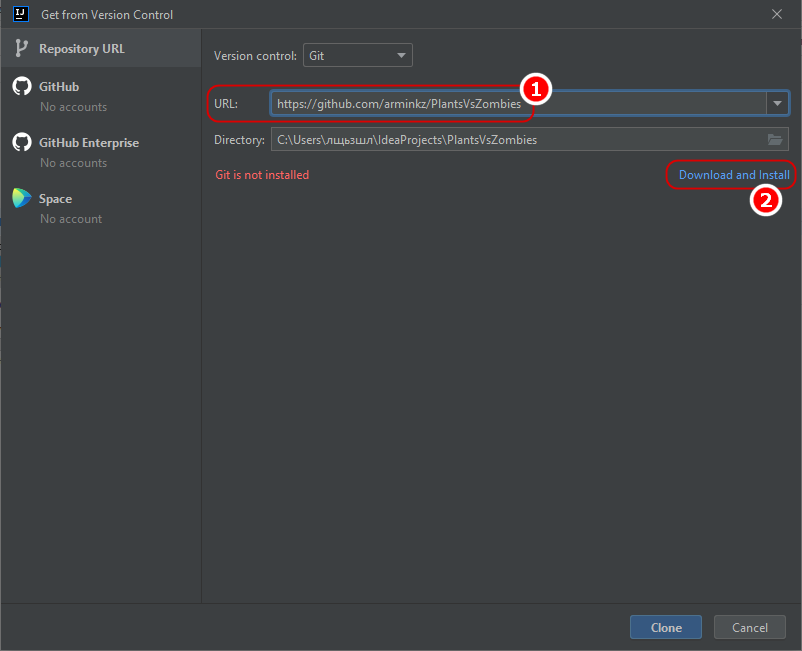Click into the URL input field
Image resolution: width=802 pixels, height=651 pixels.
click(x=518, y=104)
